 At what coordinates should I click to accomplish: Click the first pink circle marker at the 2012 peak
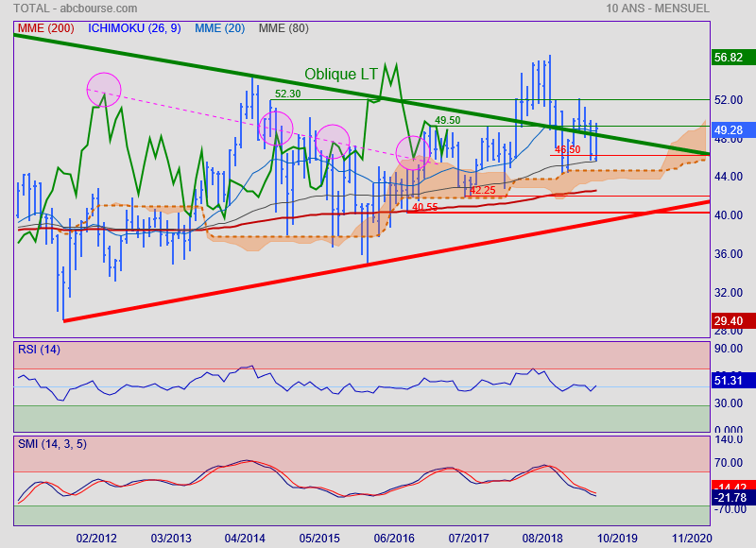coord(104,90)
